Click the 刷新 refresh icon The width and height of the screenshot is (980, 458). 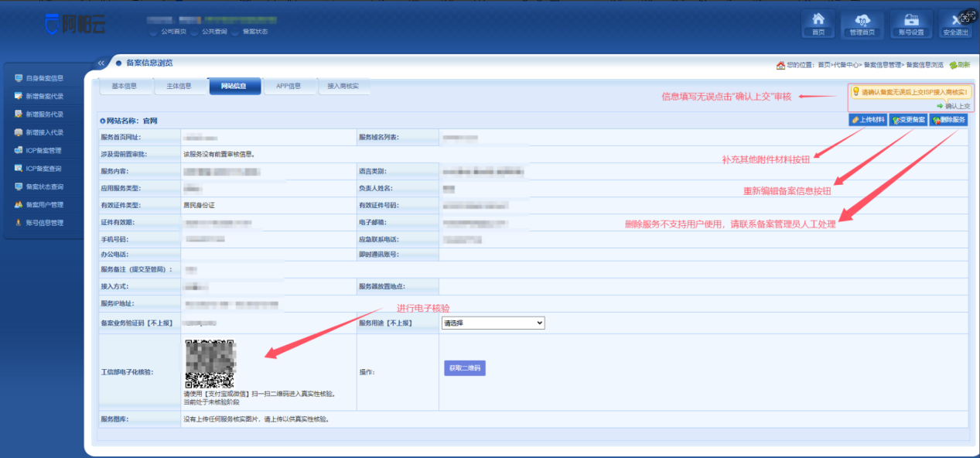click(959, 65)
